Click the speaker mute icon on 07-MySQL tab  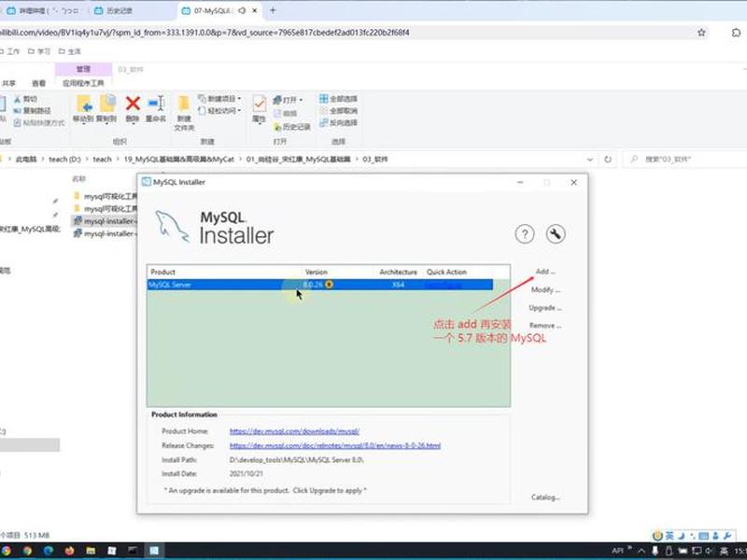[x=242, y=10]
